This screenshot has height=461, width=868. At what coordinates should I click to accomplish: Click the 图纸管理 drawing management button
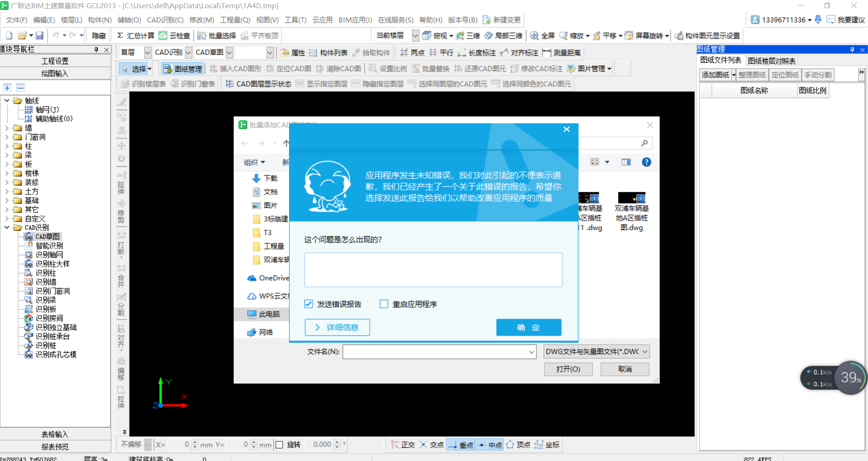click(x=182, y=68)
